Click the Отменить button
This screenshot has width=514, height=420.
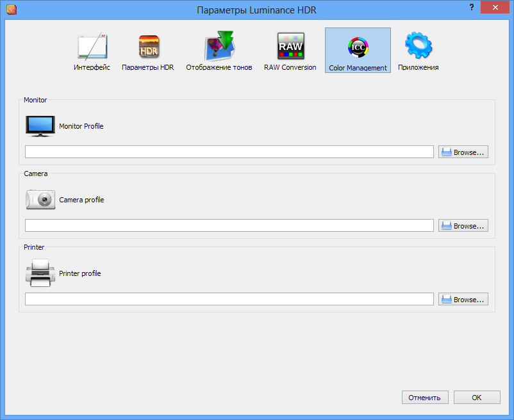coord(425,398)
